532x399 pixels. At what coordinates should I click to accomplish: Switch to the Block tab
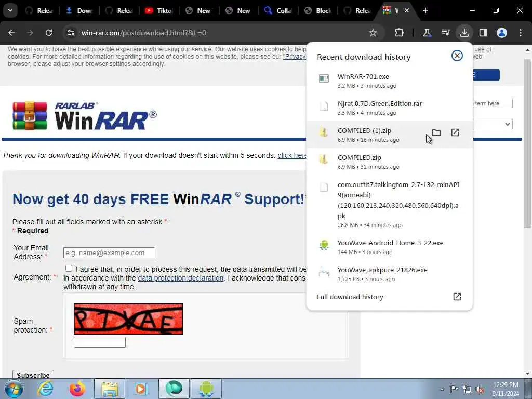[x=318, y=10]
